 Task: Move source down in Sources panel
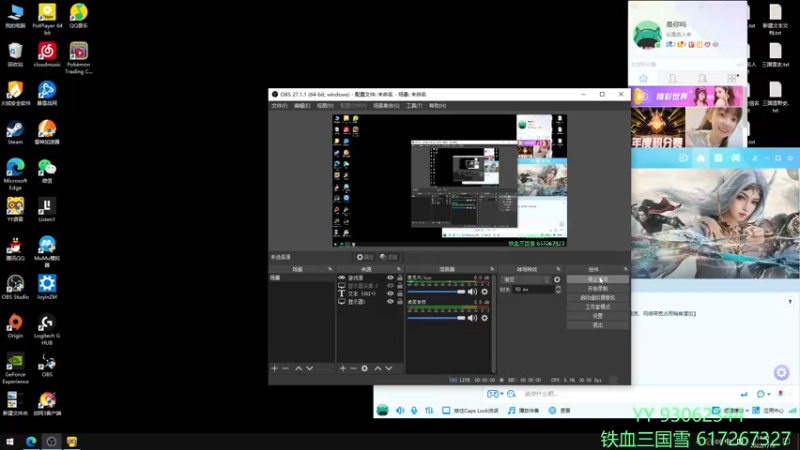pos(389,368)
